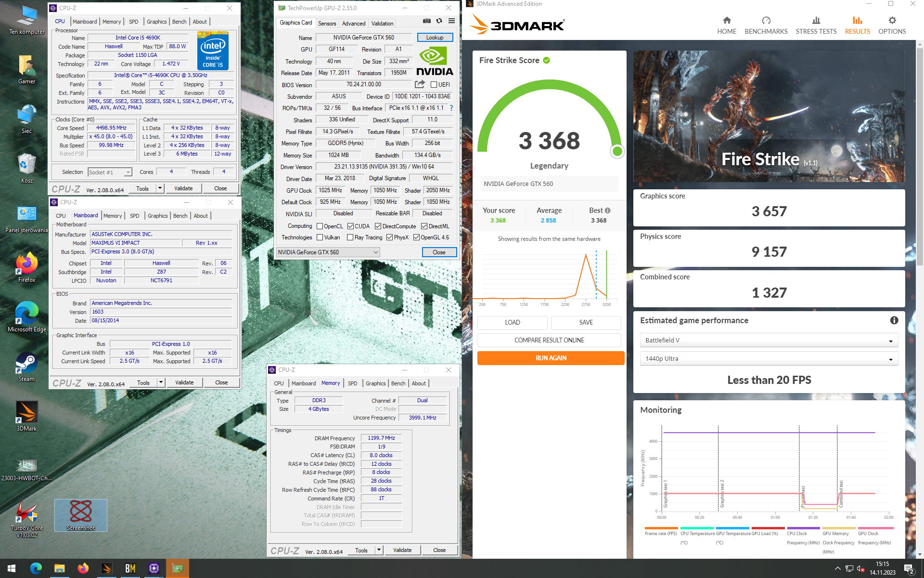Image resolution: width=924 pixels, height=578 pixels.
Task: Click GPU-Z refresh icon
Action: [x=439, y=21]
